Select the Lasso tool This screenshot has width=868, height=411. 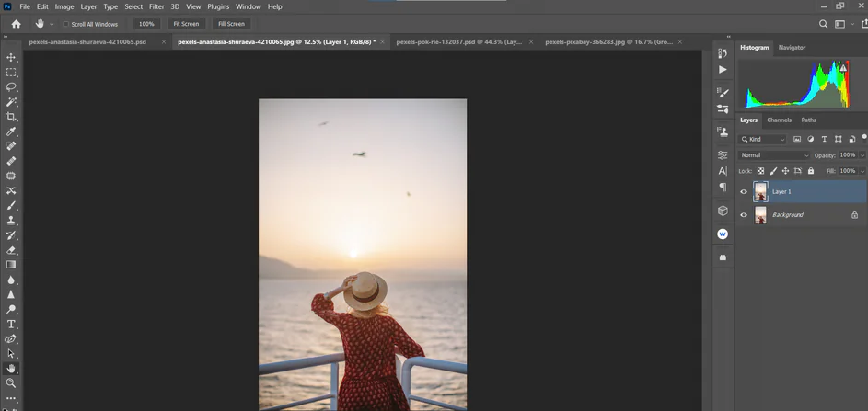[x=11, y=86]
